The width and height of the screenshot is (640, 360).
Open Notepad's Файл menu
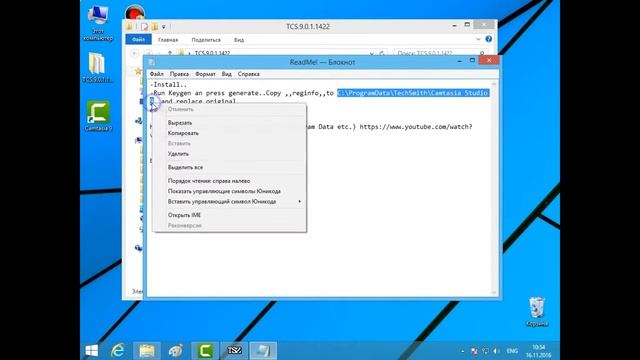(156, 74)
